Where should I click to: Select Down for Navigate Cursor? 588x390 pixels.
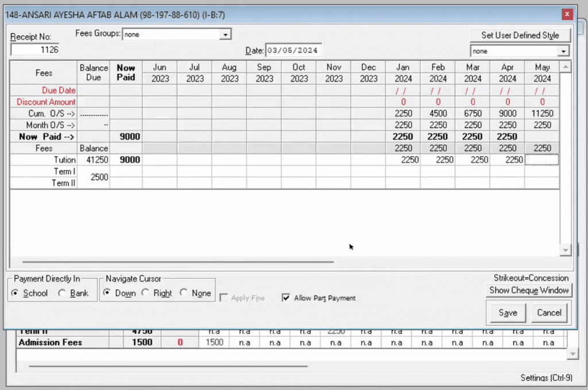[x=107, y=293]
